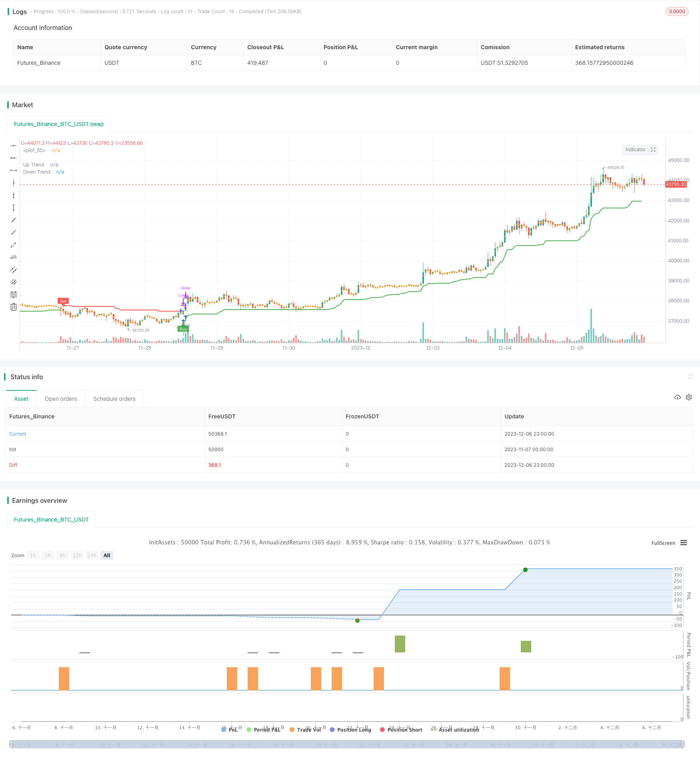This screenshot has width=700, height=760.
Task: Download data using the cloud download icon
Action: tap(677, 397)
